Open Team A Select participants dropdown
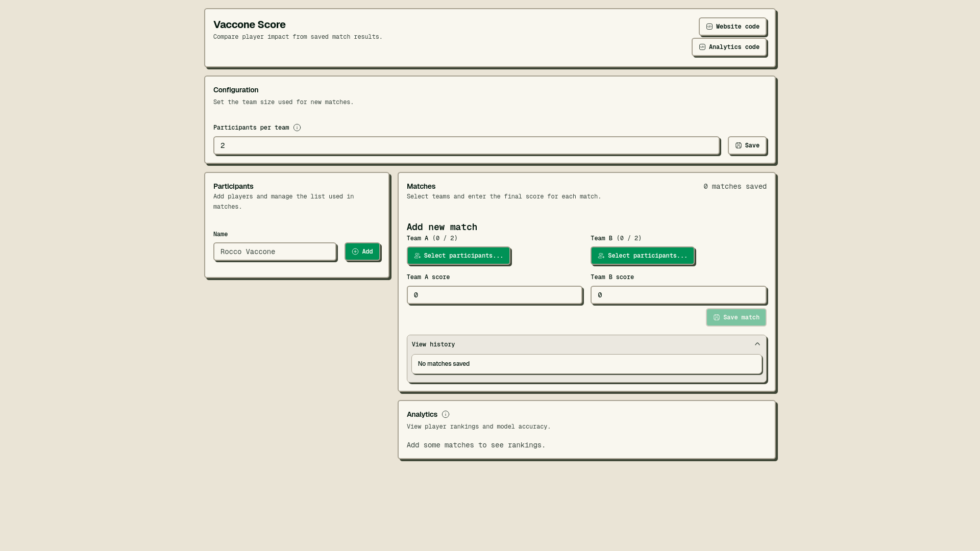This screenshot has width=980, height=551. [x=458, y=256]
